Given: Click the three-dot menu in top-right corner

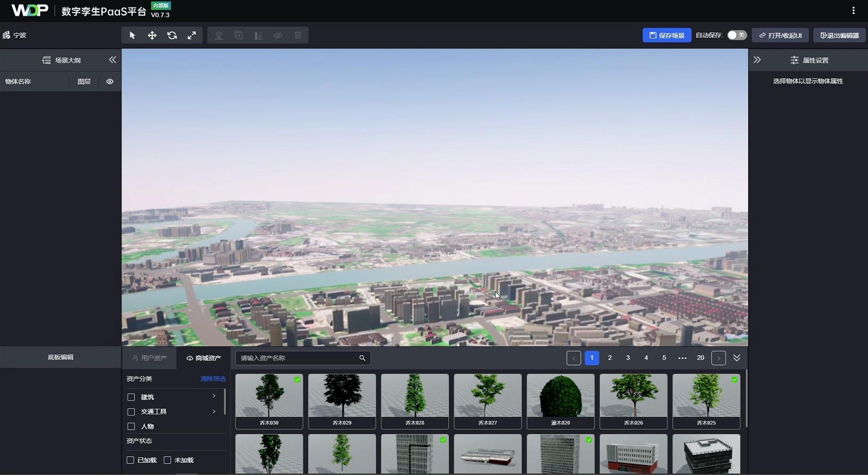Looking at the screenshot, I should coord(853,11).
